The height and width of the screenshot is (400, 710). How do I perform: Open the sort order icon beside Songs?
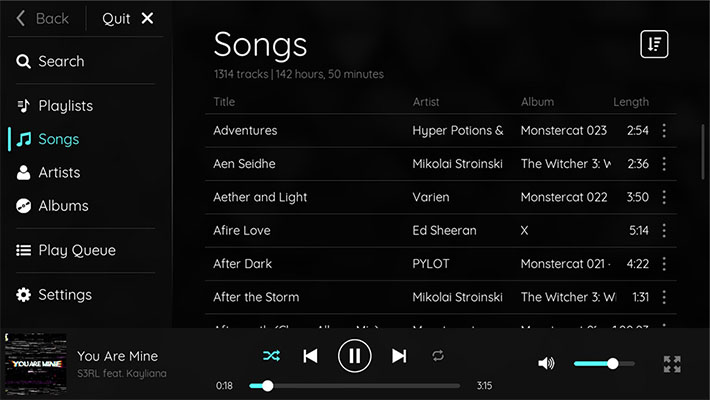(654, 44)
